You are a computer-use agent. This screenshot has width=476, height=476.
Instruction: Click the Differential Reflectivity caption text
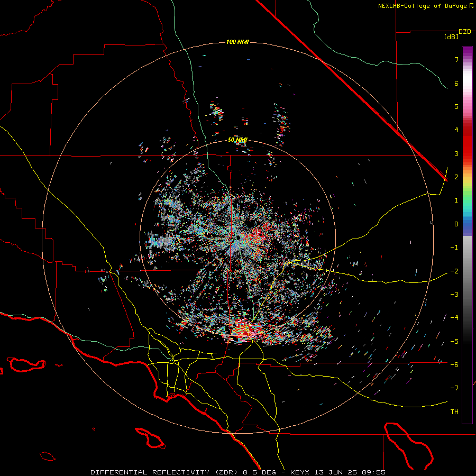pyautogui.click(x=238, y=472)
